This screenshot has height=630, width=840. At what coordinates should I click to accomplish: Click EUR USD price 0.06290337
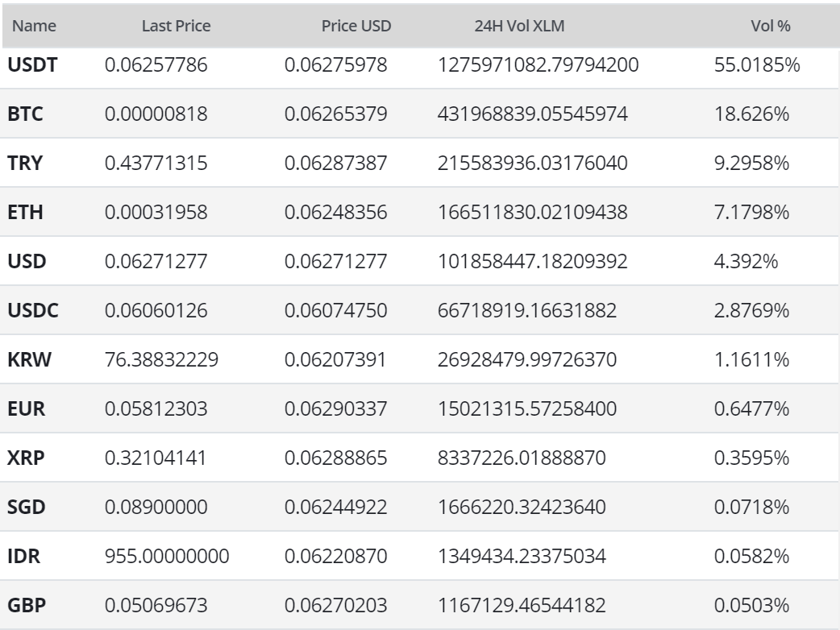point(336,409)
